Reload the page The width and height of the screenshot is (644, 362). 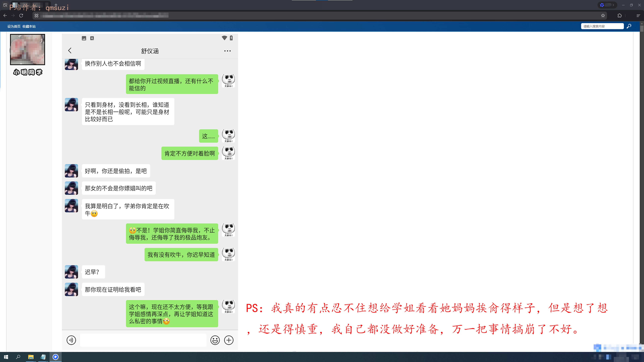(x=21, y=15)
